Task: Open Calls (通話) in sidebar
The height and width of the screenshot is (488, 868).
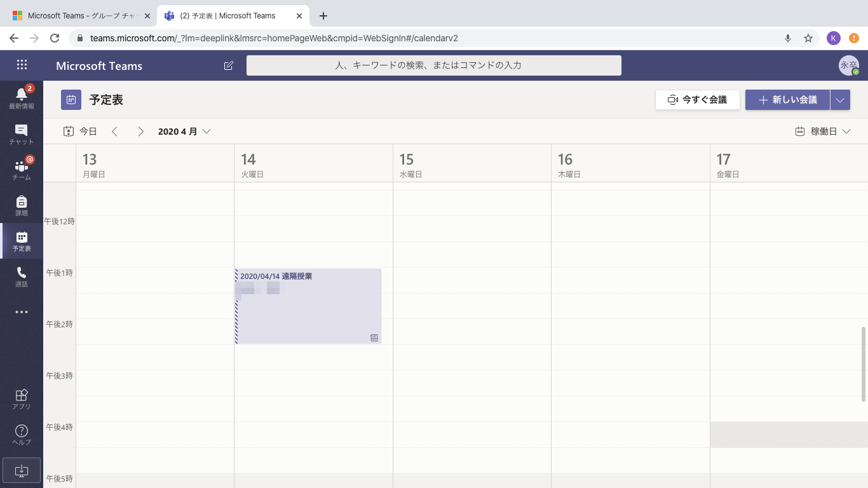Action: pyautogui.click(x=22, y=276)
